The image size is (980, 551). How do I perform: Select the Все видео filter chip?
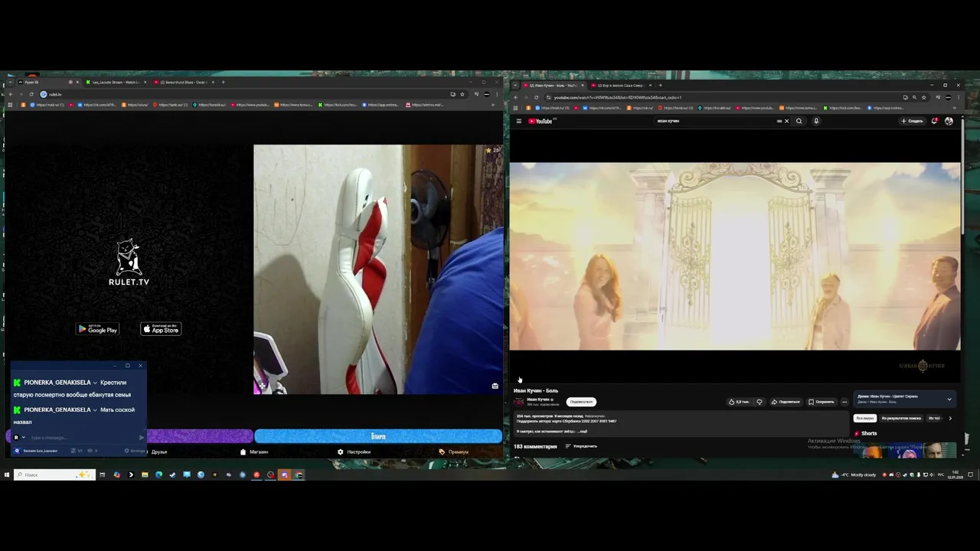click(x=865, y=419)
